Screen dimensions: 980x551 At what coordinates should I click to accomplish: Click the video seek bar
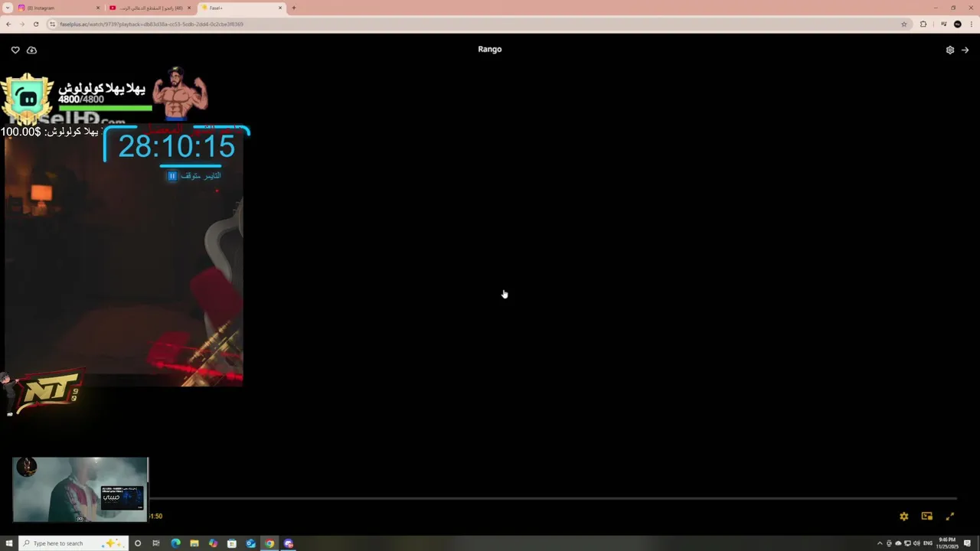tap(551, 498)
